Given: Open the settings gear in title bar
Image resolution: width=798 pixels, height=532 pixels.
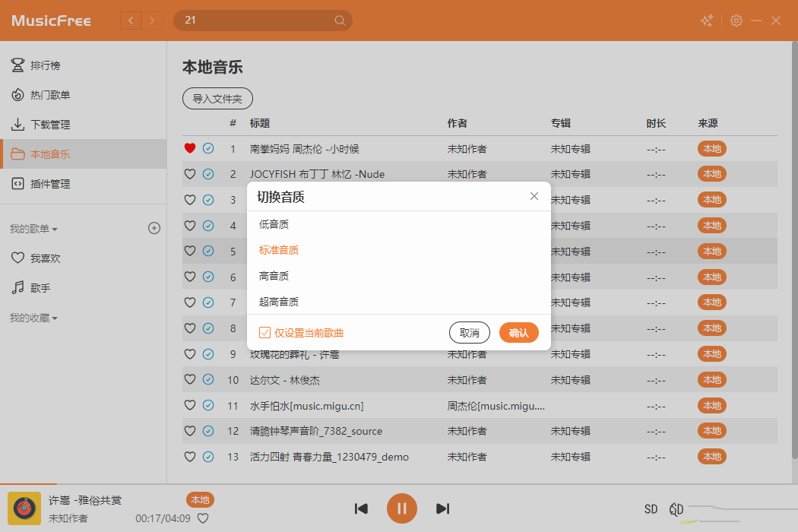Looking at the screenshot, I should (x=736, y=21).
